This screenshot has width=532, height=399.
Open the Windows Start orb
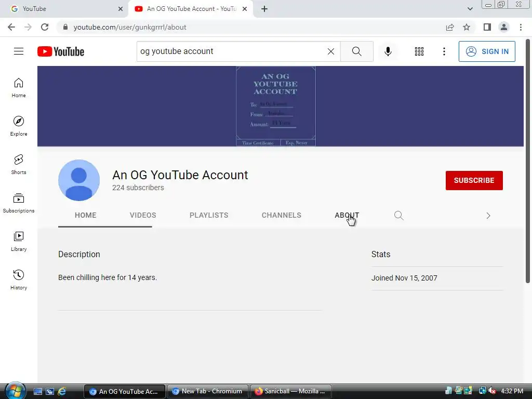(15, 391)
